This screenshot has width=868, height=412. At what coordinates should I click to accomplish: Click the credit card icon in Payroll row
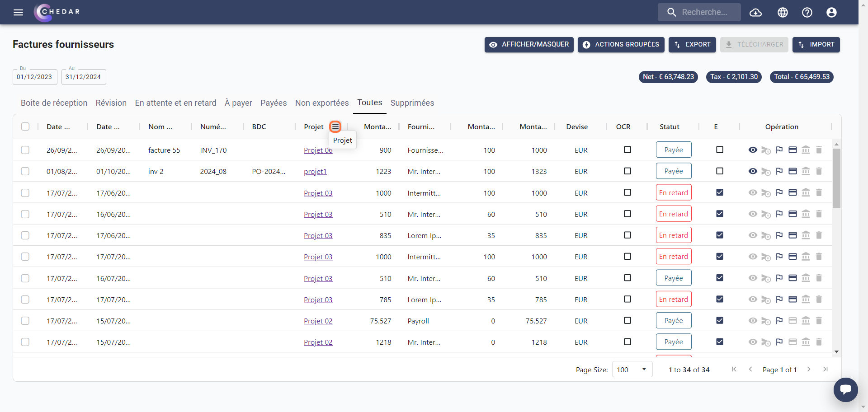pyautogui.click(x=793, y=321)
